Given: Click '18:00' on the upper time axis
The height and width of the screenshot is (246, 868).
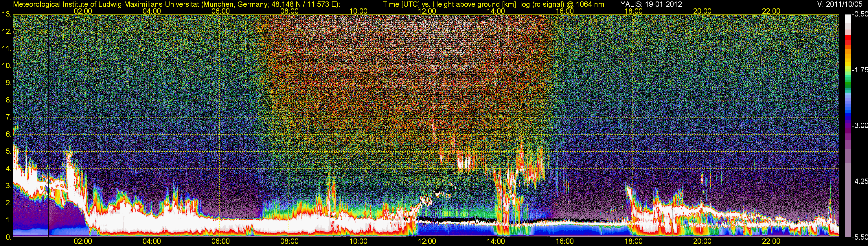Looking at the screenshot, I should (x=633, y=11).
